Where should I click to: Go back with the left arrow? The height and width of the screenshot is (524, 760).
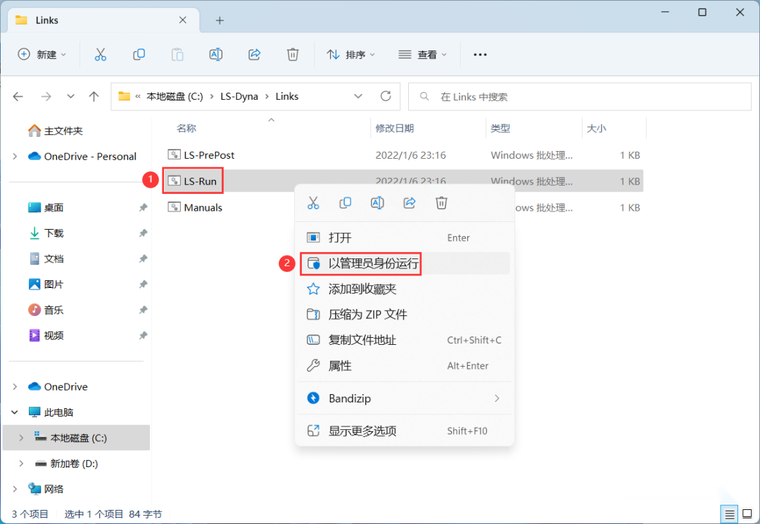18,96
